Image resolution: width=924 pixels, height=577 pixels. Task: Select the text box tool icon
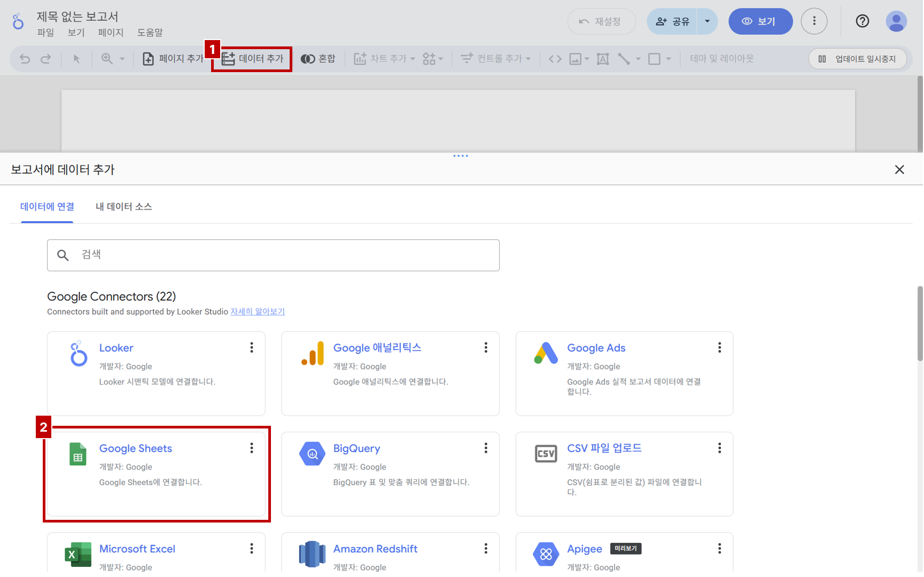602,59
